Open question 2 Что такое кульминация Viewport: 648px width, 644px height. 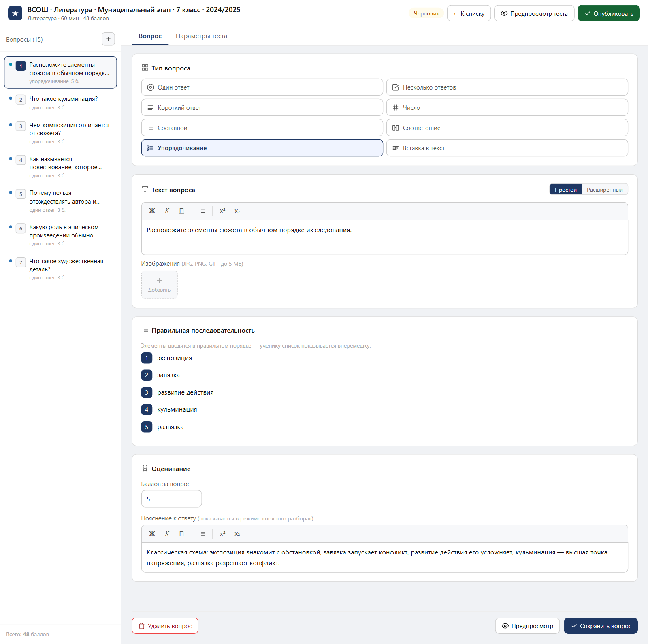coord(60,103)
